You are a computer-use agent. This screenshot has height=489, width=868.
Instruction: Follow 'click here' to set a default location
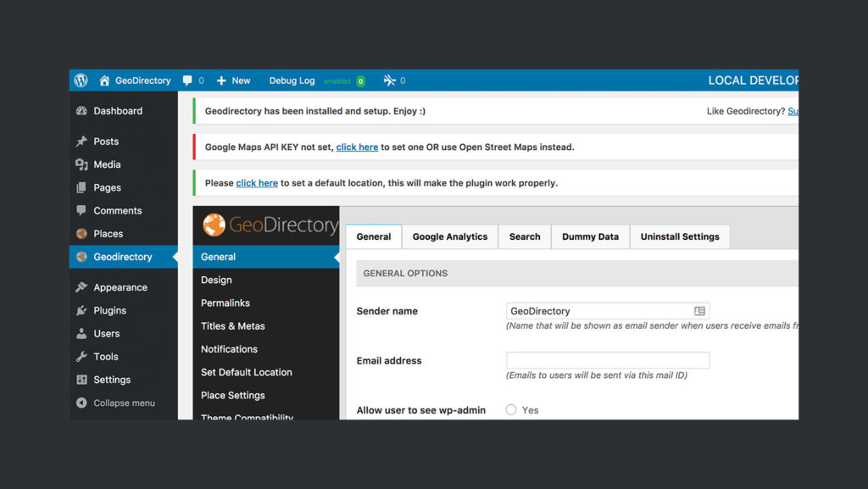[x=257, y=183]
